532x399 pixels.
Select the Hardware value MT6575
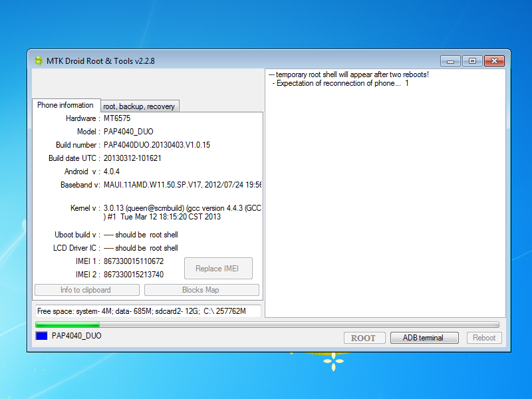117,118
